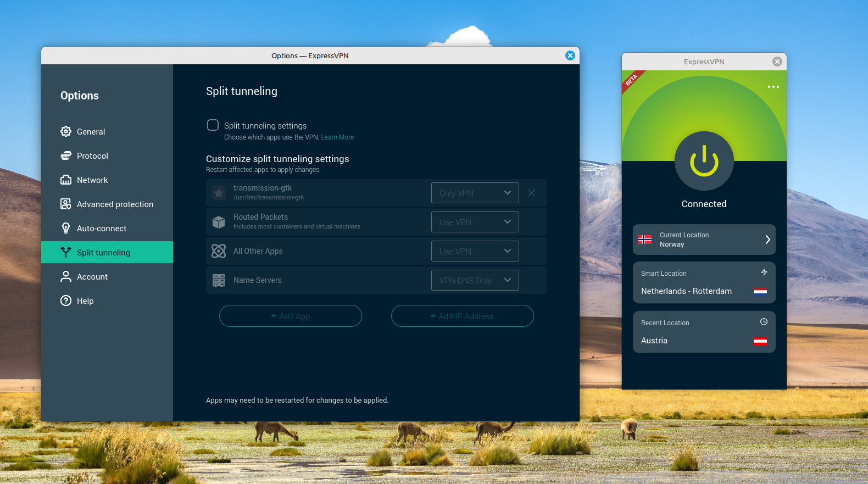Expand Current Location chevron arrow
This screenshot has height=484, width=868.
pos(767,240)
